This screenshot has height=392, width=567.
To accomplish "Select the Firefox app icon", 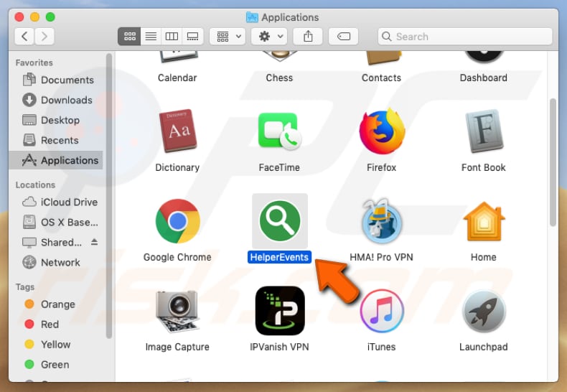I will pyautogui.click(x=382, y=131).
